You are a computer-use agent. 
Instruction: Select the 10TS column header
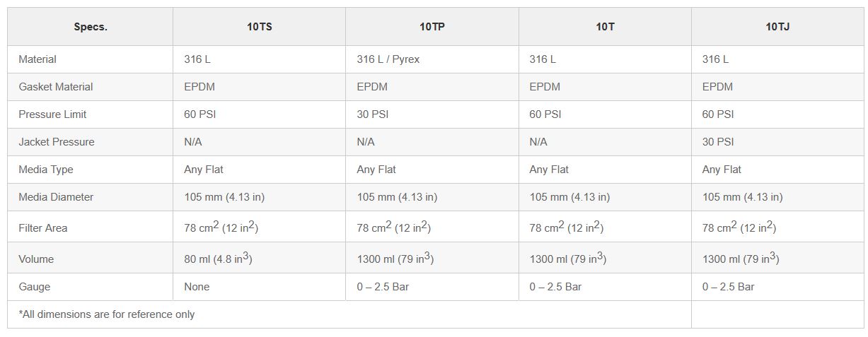(x=259, y=27)
